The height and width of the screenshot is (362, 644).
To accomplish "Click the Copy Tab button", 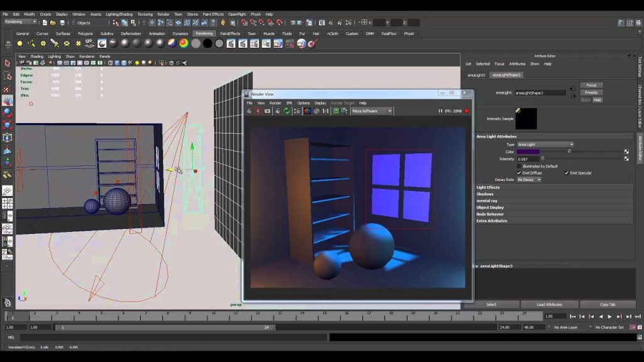I will click(x=608, y=305).
